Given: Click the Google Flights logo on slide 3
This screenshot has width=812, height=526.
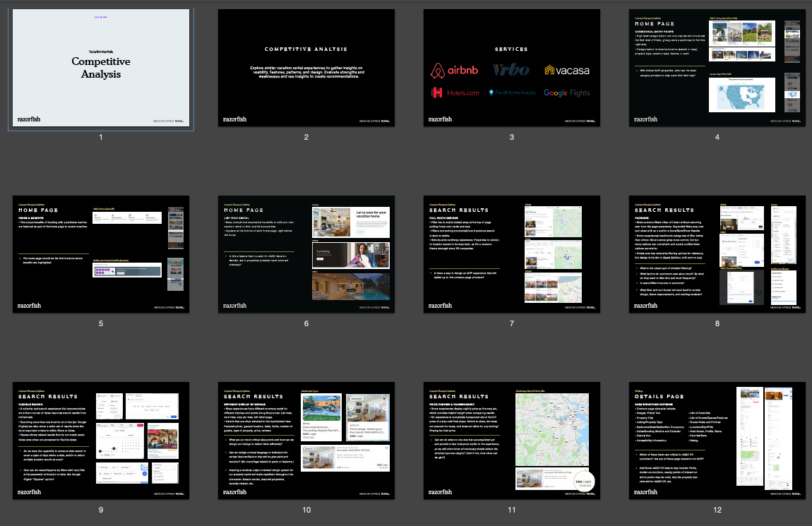Looking at the screenshot, I should (566, 92).
